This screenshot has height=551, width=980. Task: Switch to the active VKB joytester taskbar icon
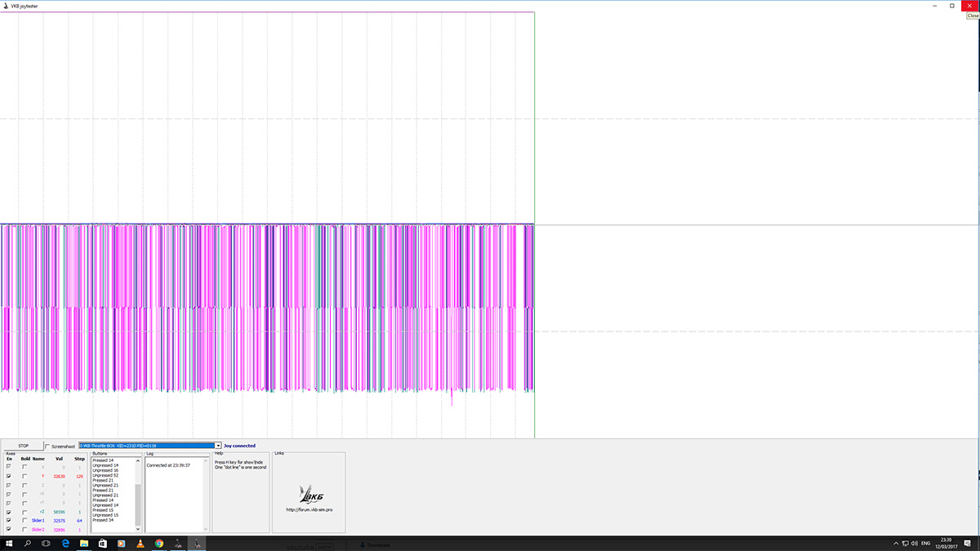(197, 543)
